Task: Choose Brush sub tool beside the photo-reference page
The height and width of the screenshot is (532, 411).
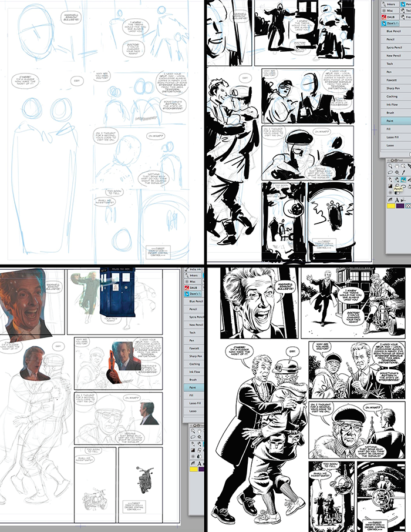Action: (x=194, y=380)
